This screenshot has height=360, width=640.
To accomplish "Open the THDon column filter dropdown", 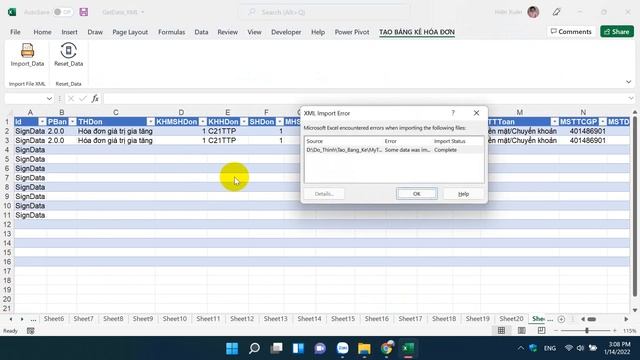I will click(151, 122).
